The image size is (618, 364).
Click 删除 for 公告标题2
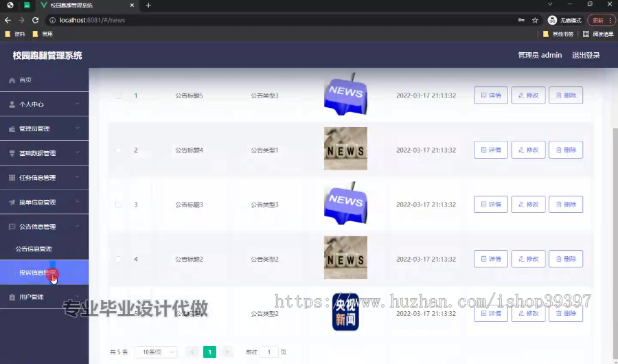pyautogui.click(x=566, y=259)
